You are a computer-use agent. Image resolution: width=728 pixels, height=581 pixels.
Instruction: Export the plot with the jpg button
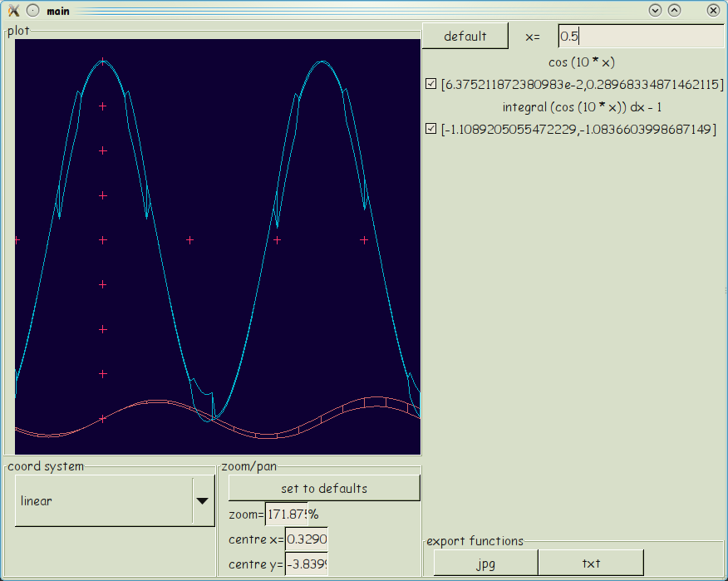point(485,563)
